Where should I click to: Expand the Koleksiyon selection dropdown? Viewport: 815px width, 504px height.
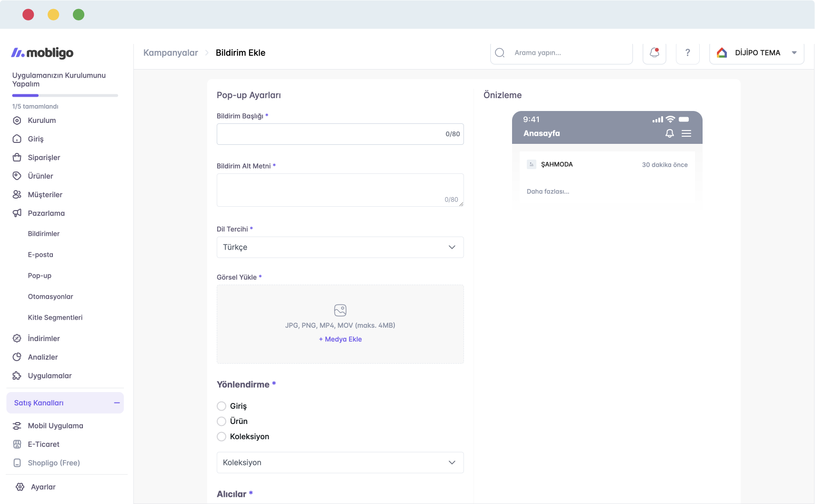pos(340,463)
